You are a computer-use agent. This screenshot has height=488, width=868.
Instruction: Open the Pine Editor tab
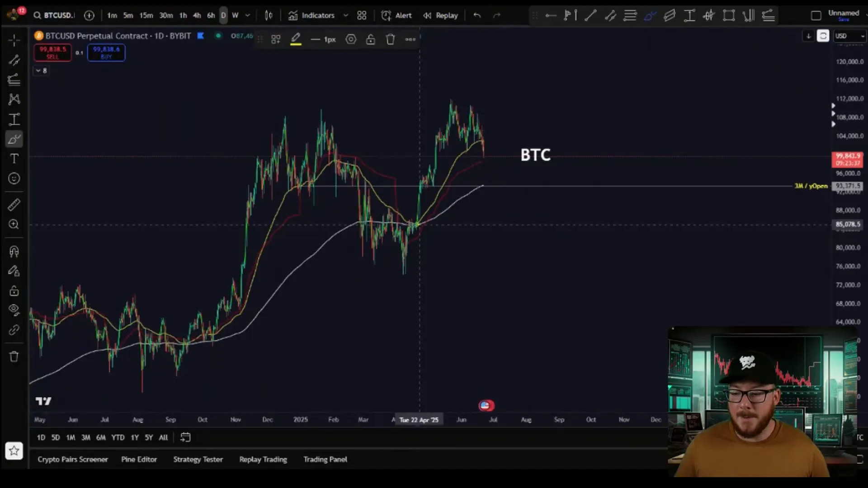click(139, 459)
